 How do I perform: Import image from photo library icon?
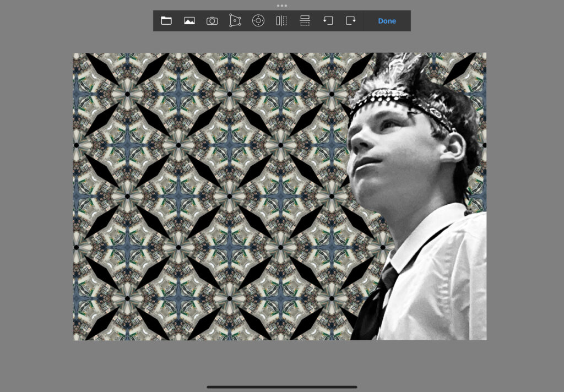(x=189, y=21)
